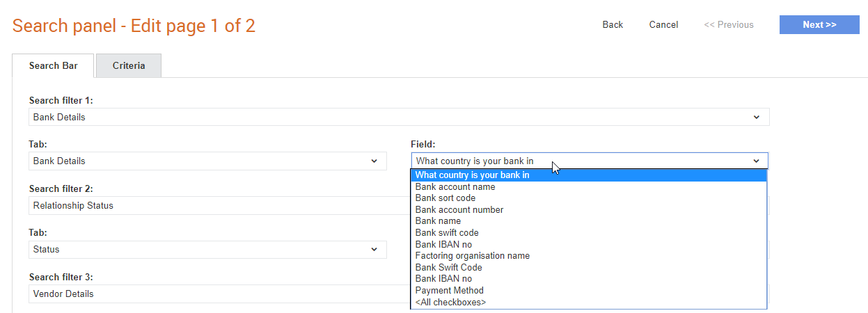
Task: Open the Tab dropdown showing Bank Details
Action: tap(207, 161)
